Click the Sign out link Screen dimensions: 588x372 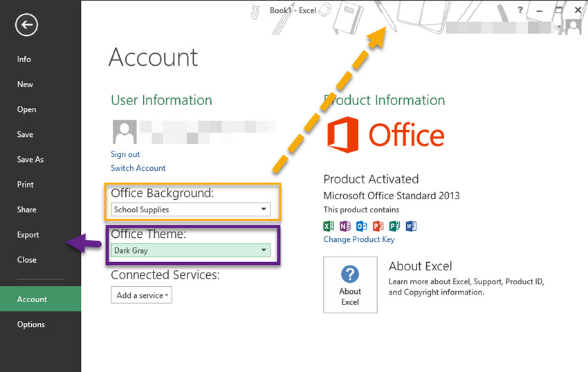click(125, 154)
